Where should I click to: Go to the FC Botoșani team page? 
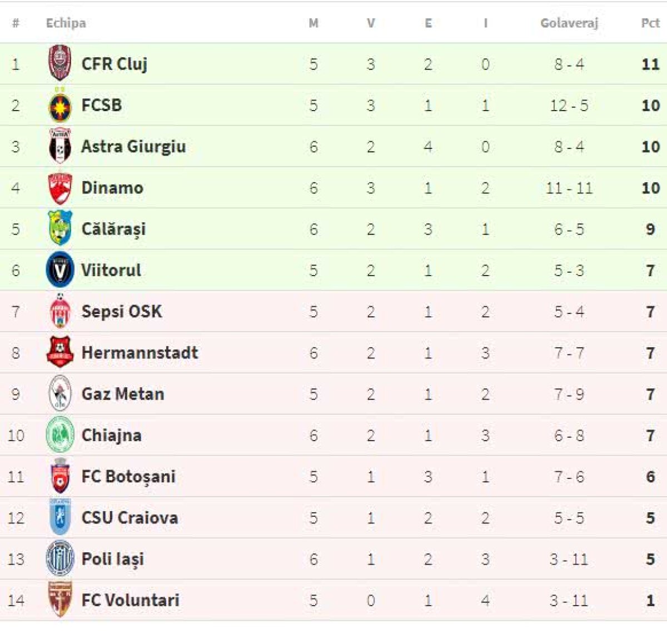[128, 476]
